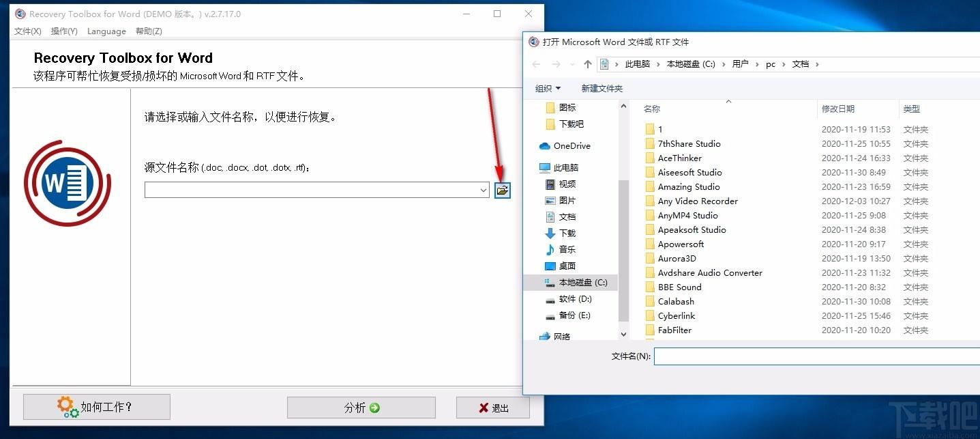This screenshot has height=439, width=980.
Task: Select the AnyMP4 Studio folder
Action: coord(687,216)
